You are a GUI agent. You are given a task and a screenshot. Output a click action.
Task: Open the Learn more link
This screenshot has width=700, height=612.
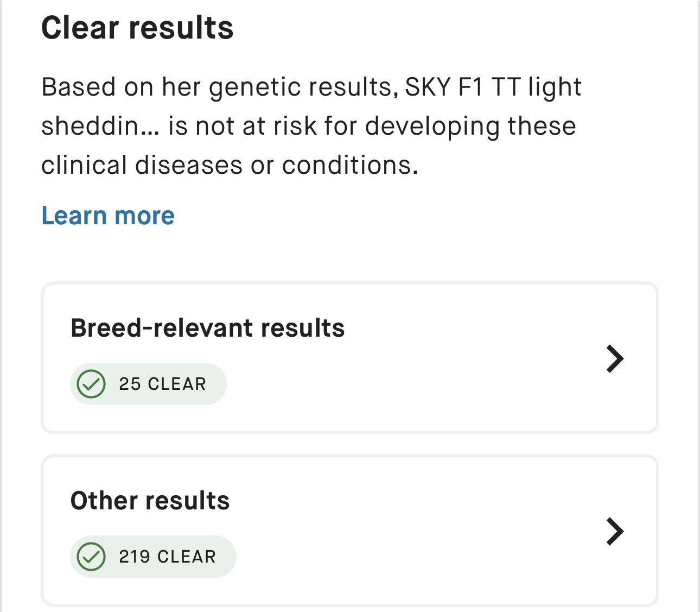click(108, 216)
